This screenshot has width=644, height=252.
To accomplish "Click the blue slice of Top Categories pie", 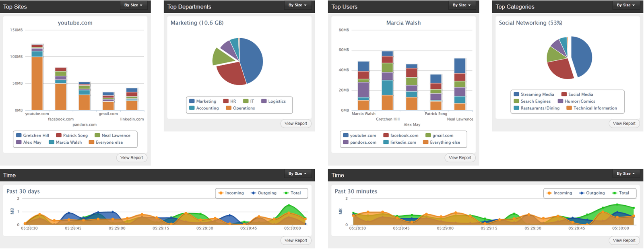I will point(582,56).
